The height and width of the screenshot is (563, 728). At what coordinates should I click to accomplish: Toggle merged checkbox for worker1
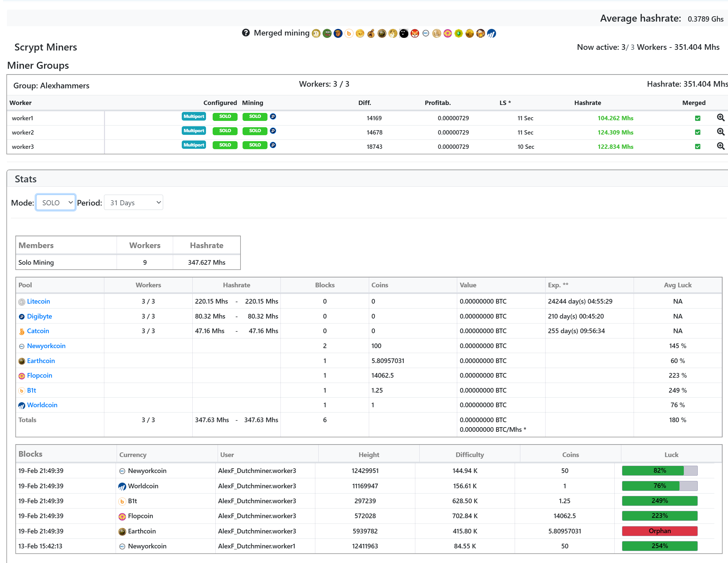click(697, 118)
